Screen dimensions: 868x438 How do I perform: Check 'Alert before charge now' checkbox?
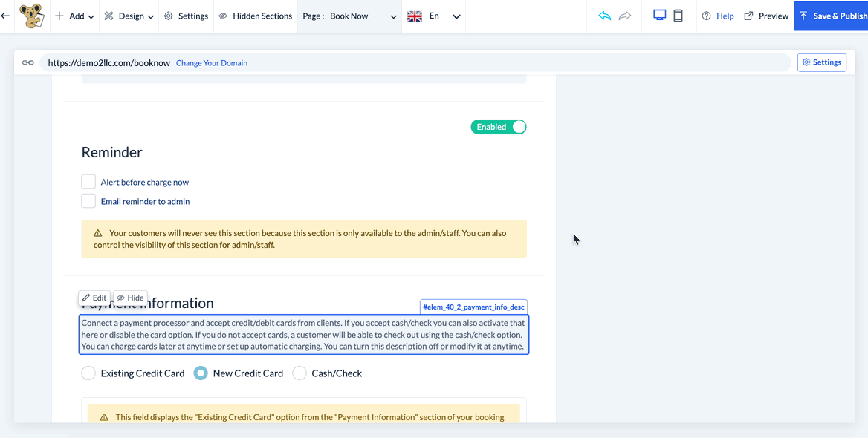click(x=88, y=182)
